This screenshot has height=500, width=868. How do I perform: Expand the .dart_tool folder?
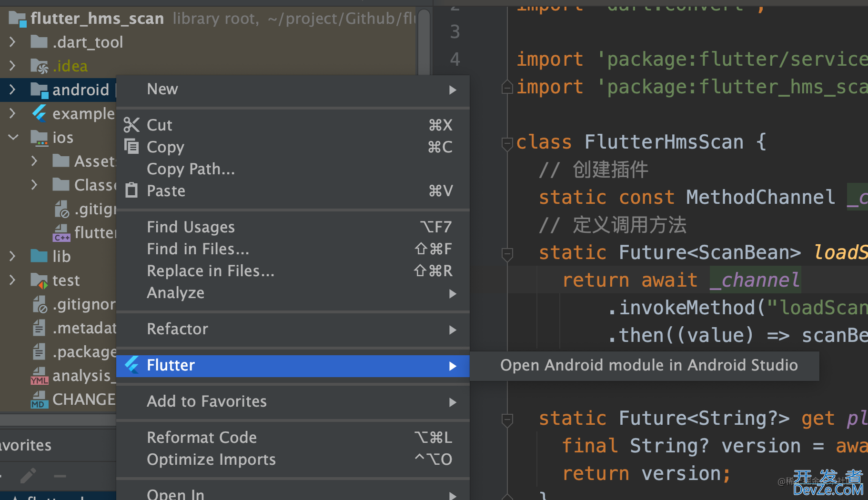(x=13, y=42)
